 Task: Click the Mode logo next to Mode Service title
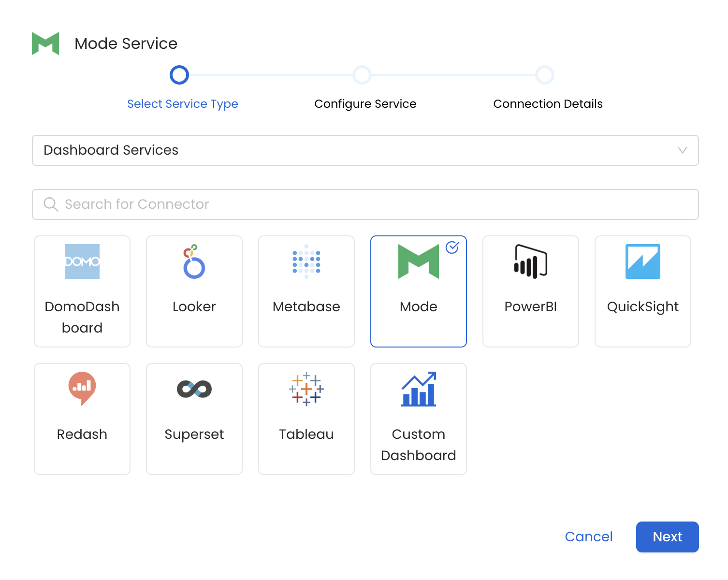tap(45, 43)
